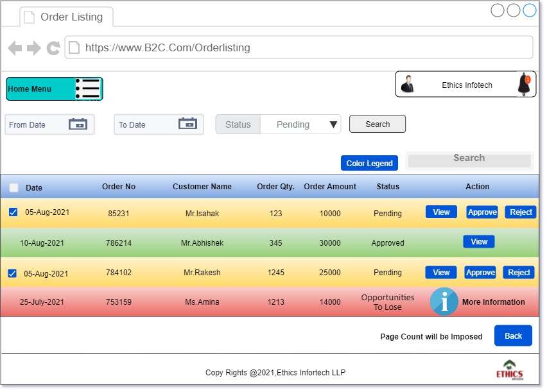Viewport: 547px width, 392px height.
Task: Open the Color Legend button
Action: click(x=369, y=164)
